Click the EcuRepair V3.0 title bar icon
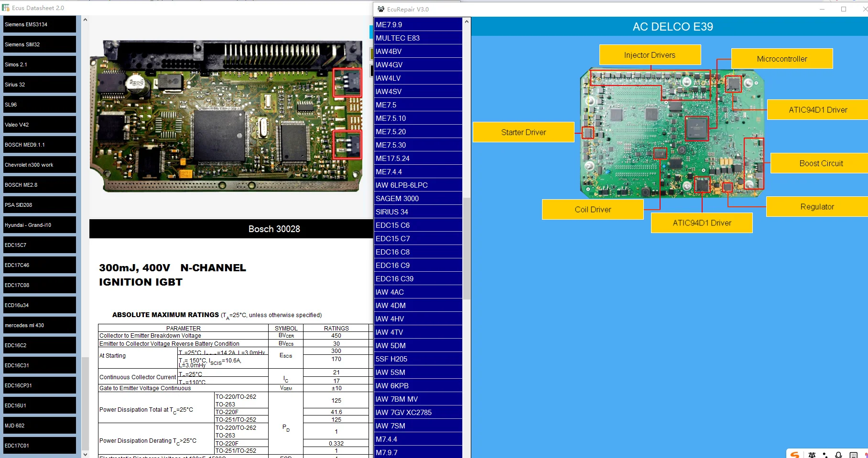This screenshot has height=458, width=868. (381, 9)
